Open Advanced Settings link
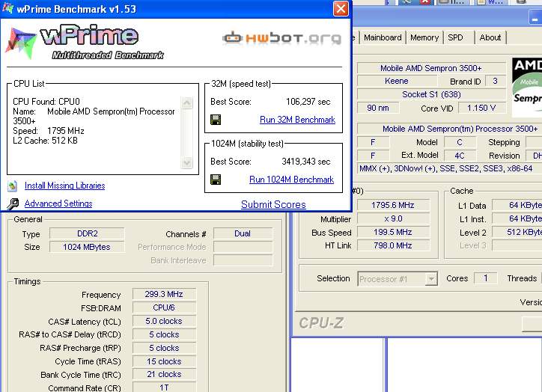 tap(58, 203)
